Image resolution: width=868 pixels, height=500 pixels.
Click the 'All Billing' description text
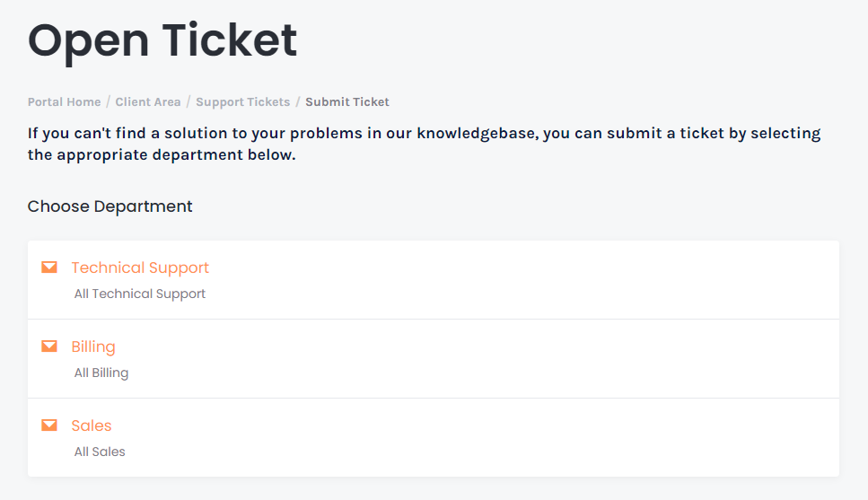pos(101,373)
